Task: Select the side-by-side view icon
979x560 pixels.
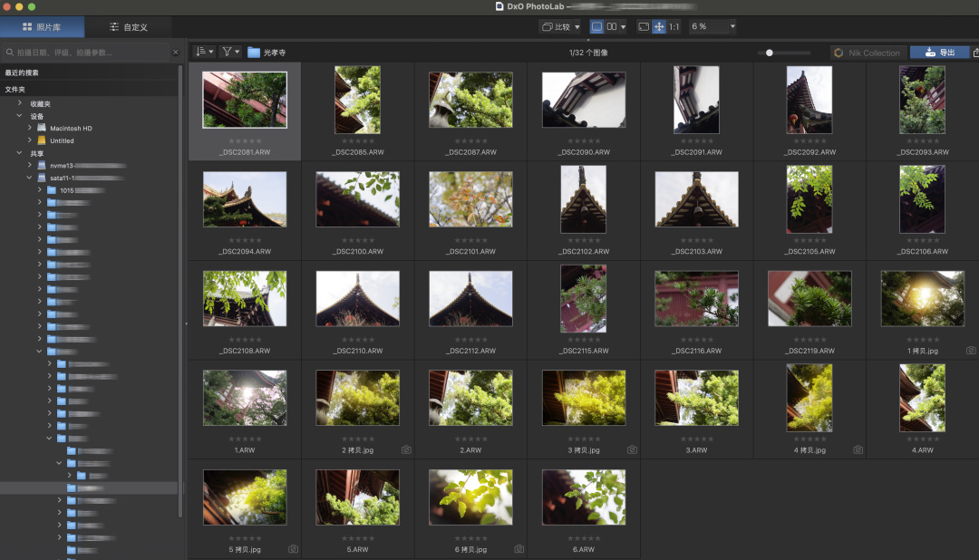Action: [612, 27]
